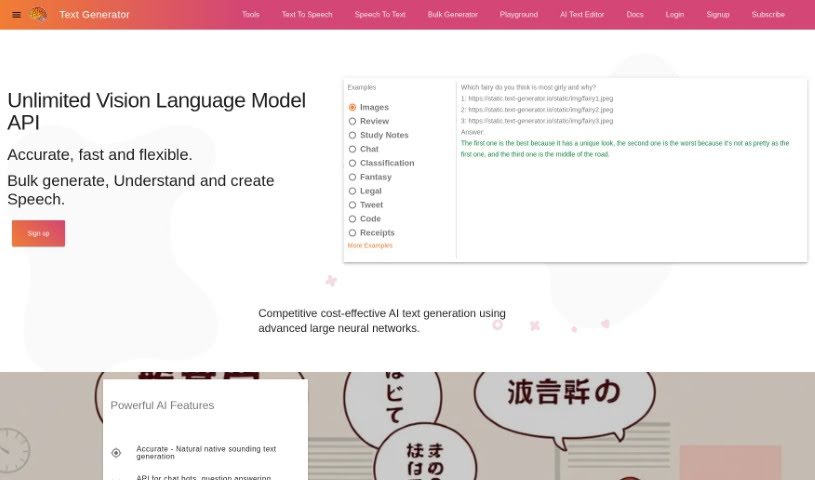Screen dimensions: 815x480
Task: Open Speech To Text page
Action: coord(380,15)
